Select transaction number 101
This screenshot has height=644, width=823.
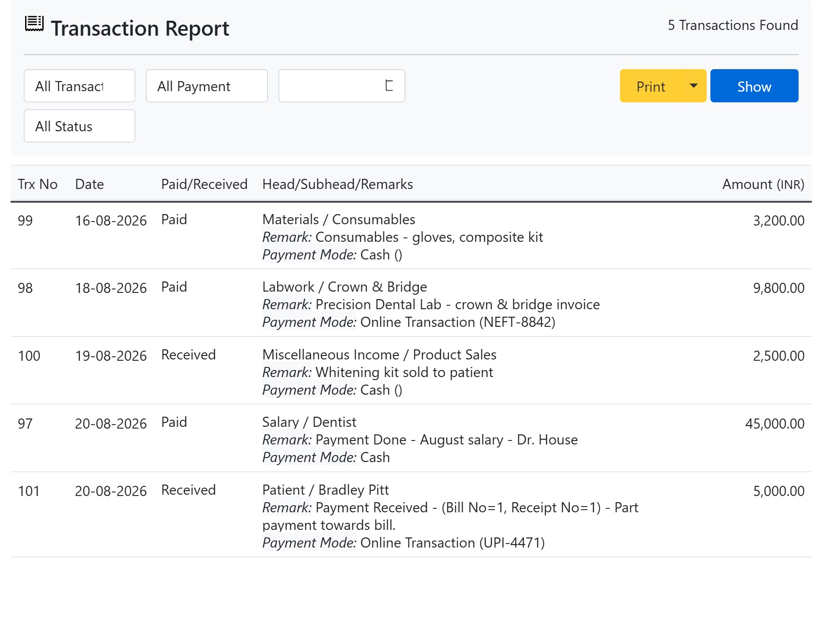coord(29,491)
